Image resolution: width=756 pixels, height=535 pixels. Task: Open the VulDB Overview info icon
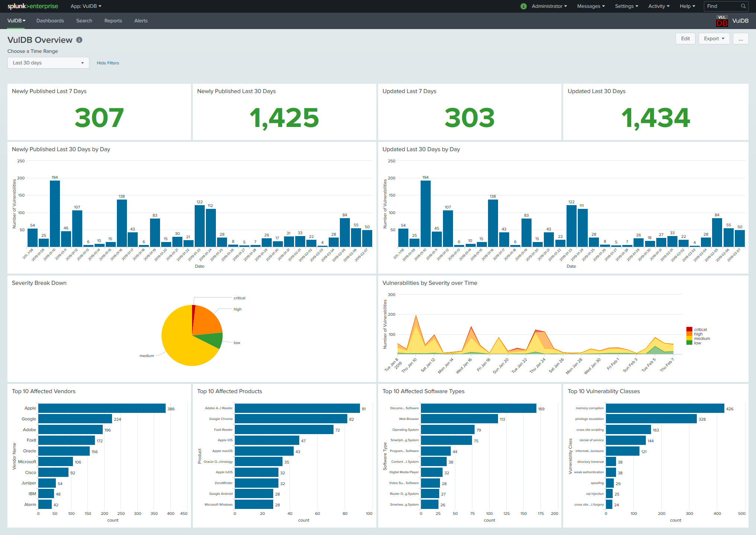(79, 40)
